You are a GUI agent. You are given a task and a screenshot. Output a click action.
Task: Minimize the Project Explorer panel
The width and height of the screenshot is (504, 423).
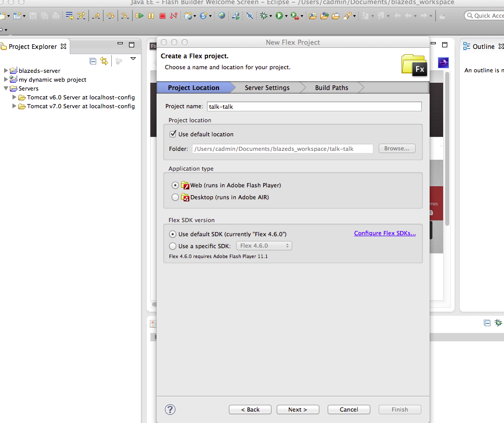point(120,43)
